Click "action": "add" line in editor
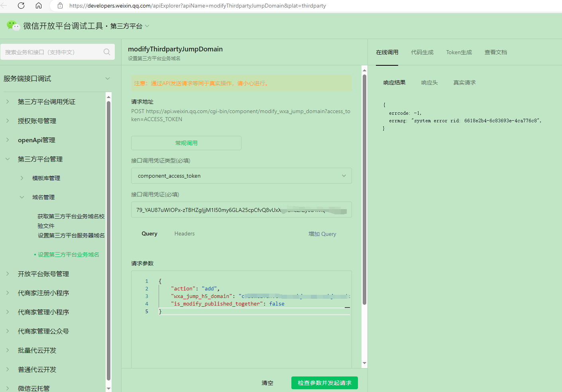The width and height of the screenshot is (562, 392). pos(195,288)
